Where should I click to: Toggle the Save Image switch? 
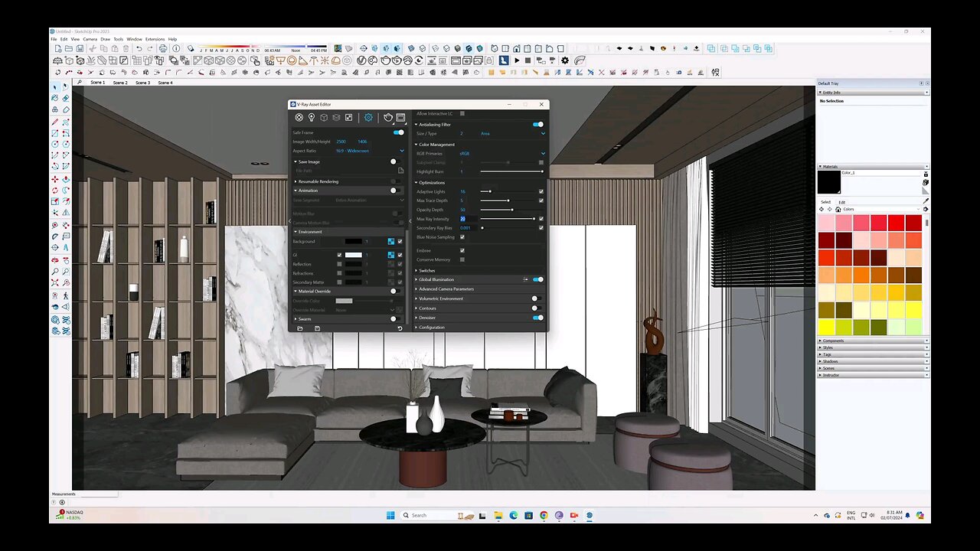[x=395, y=161]
